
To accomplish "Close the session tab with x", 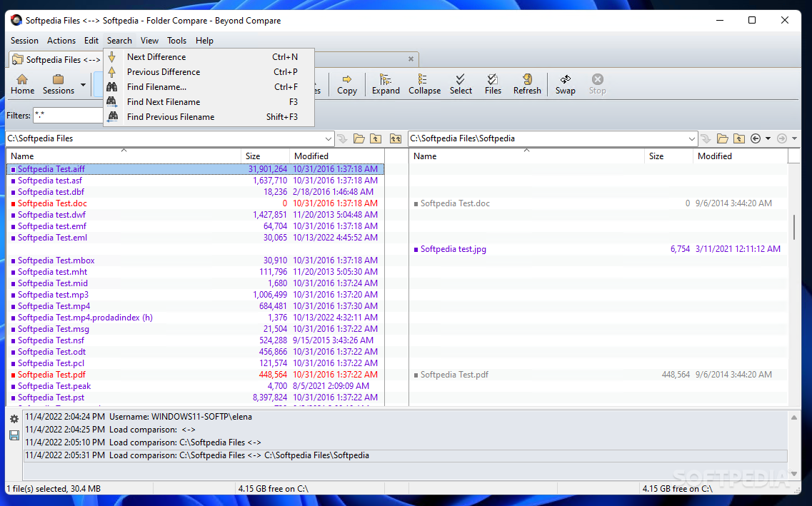I will pos(411,59).
